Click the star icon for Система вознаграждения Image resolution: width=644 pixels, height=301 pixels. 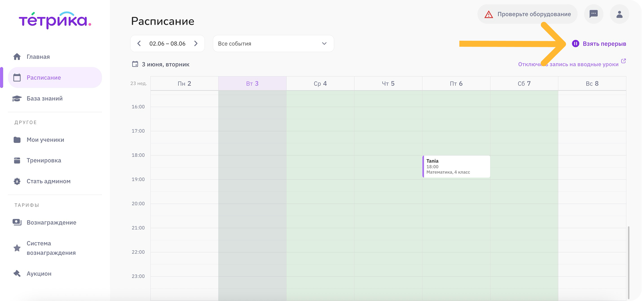pyautogui.click(x=17, y=248)
